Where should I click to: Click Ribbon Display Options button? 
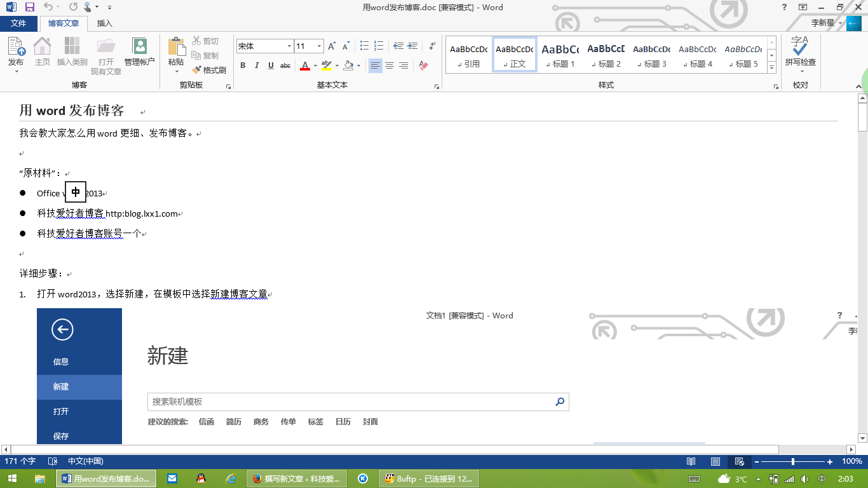(803, 8)
